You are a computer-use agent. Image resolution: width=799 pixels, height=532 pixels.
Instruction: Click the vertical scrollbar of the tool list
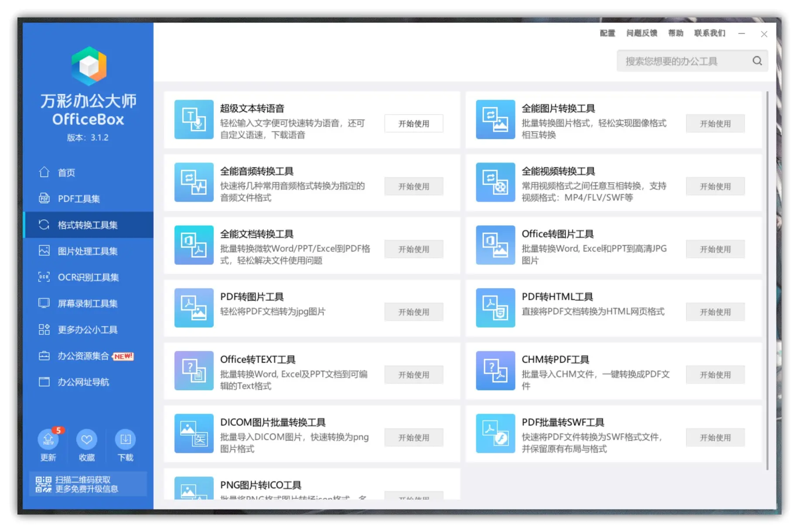pyautogui.click(x=767, y=281)
